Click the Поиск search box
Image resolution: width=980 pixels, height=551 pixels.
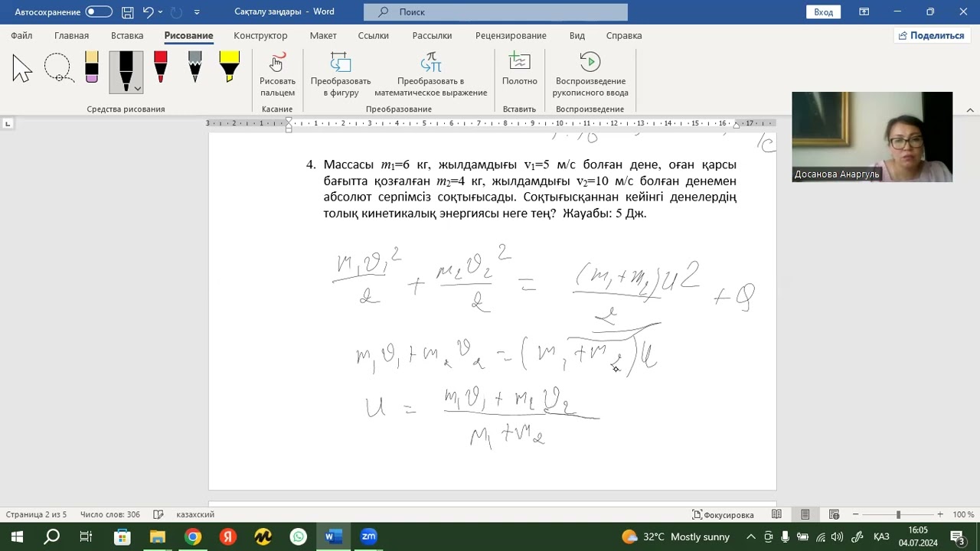click(x=495, y=12)
